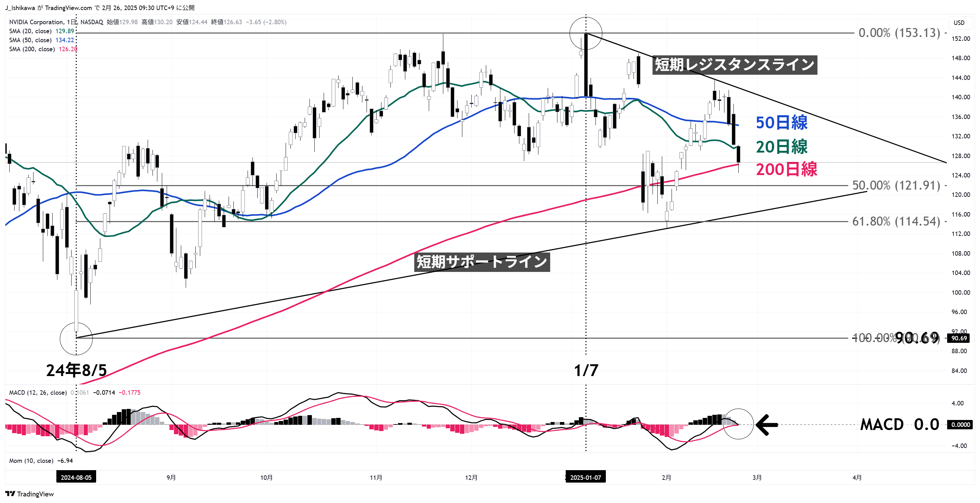
Task: Click the 短期サポートライン label
Action: (482, 262)
